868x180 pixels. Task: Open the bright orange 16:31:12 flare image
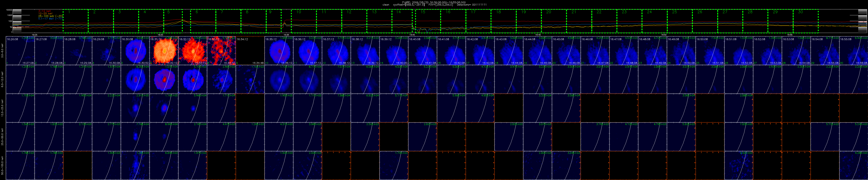click(164, 51)
